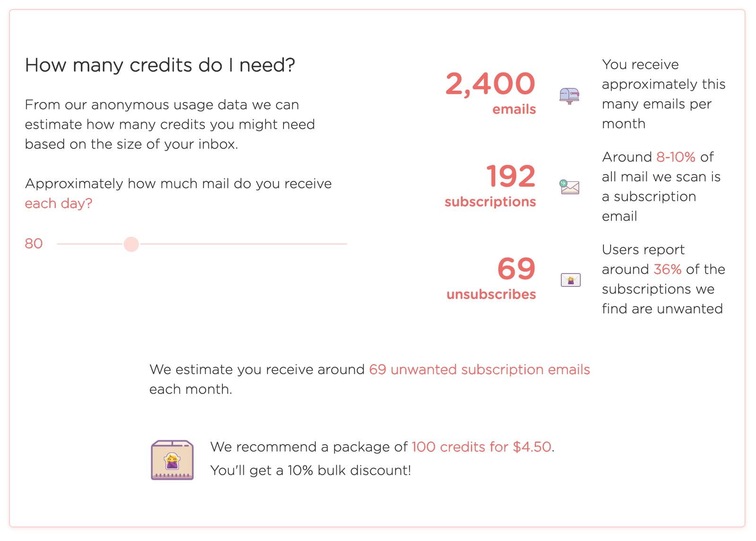
Task: Click the package box icon near recommendation
Action: coord(172,460)
